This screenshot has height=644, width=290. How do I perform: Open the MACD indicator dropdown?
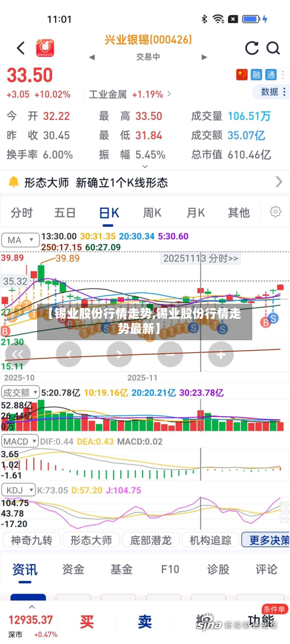pyautogui.click(x=20, y=442)
